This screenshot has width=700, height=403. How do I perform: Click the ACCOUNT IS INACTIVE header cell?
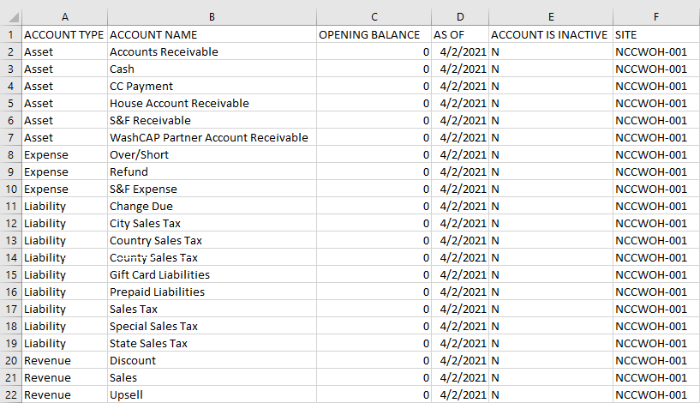[549, 34]
